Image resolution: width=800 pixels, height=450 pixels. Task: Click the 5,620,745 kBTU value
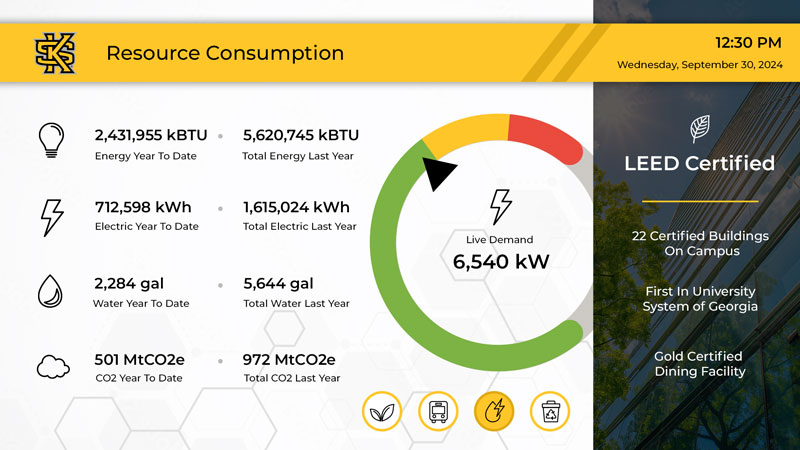tap(301, 135)
